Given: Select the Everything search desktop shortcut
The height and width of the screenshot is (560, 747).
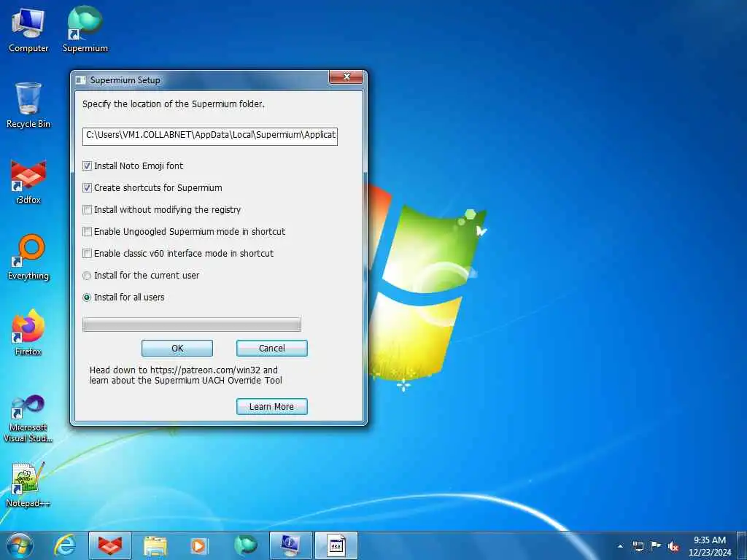Looking at the screenshot, I should tap(28, 257).
